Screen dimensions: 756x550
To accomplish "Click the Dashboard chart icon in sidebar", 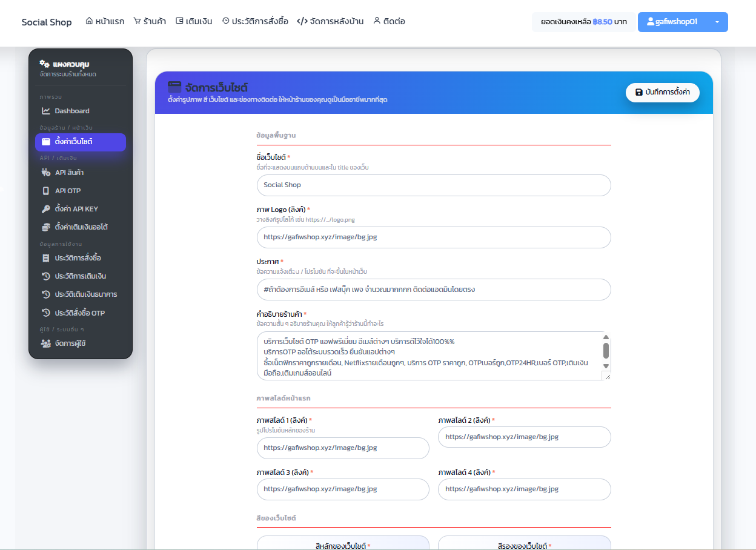I will 46,111.
